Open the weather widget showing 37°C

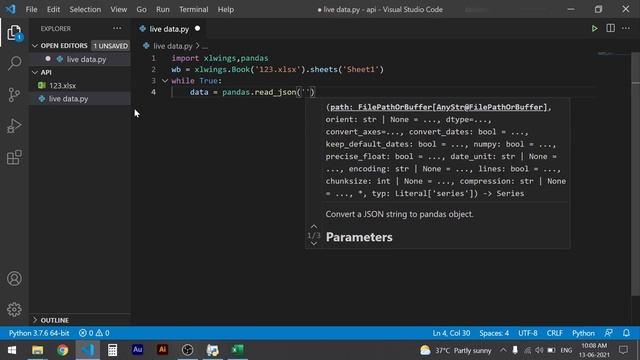click(x=455, y=350)
